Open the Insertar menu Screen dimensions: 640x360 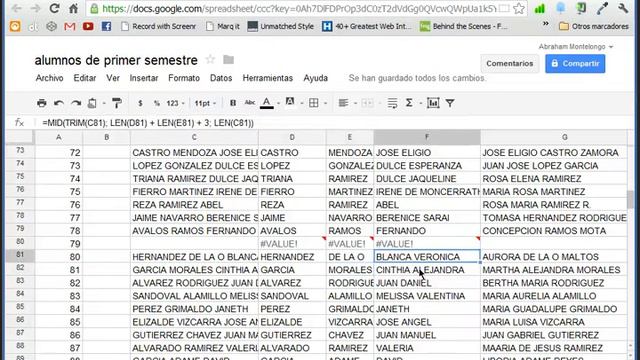[x=144, y=78]
